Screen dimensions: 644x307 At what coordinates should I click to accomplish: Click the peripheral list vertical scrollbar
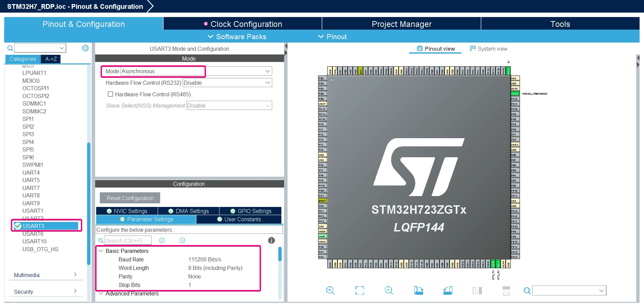[89, 204]
